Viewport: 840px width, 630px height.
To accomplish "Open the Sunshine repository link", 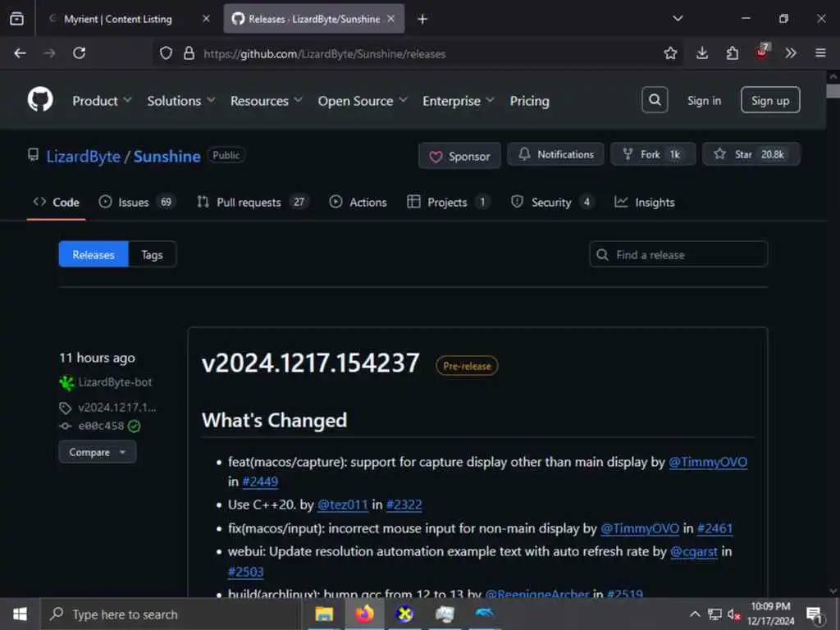I will (167, 156).
